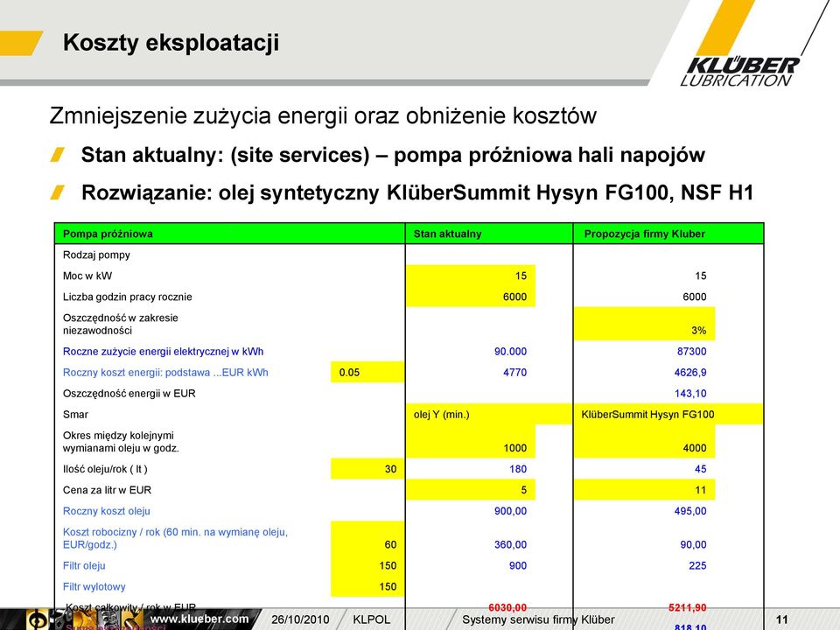This screenshot has height=630, width=840.
Task: Click the 'Rozwiązanie: olej syntetyczny' bullet line
Action: click(417, 192)
